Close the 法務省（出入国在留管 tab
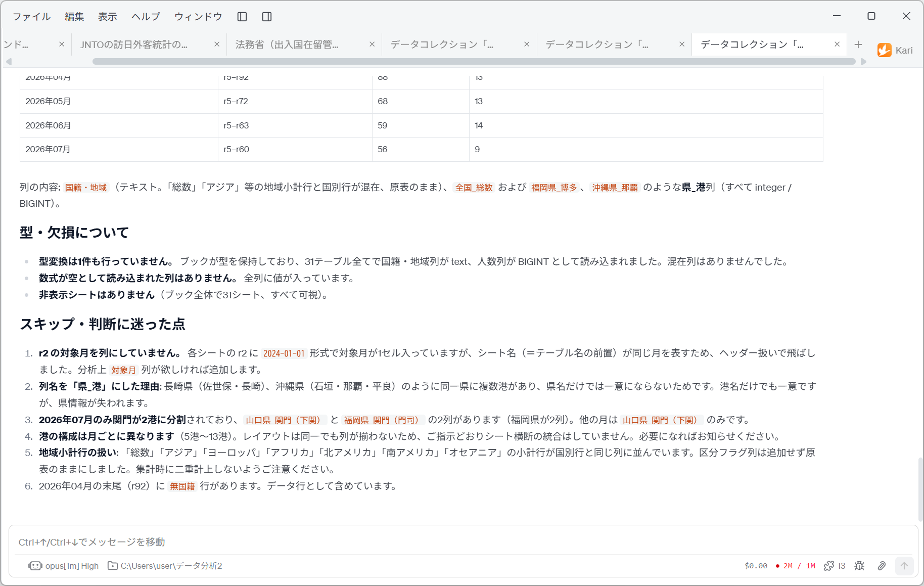 coord(372,44)
